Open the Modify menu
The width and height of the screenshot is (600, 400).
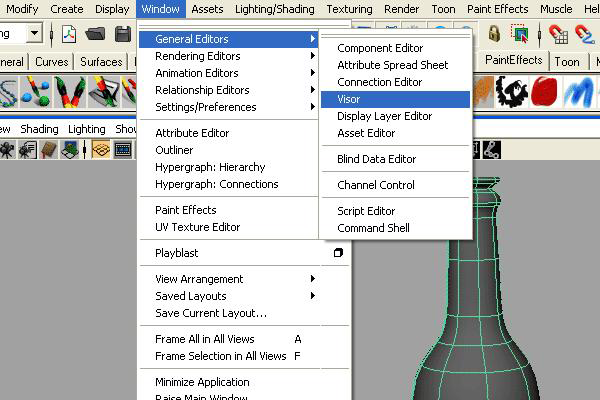(x=22, y=9)
